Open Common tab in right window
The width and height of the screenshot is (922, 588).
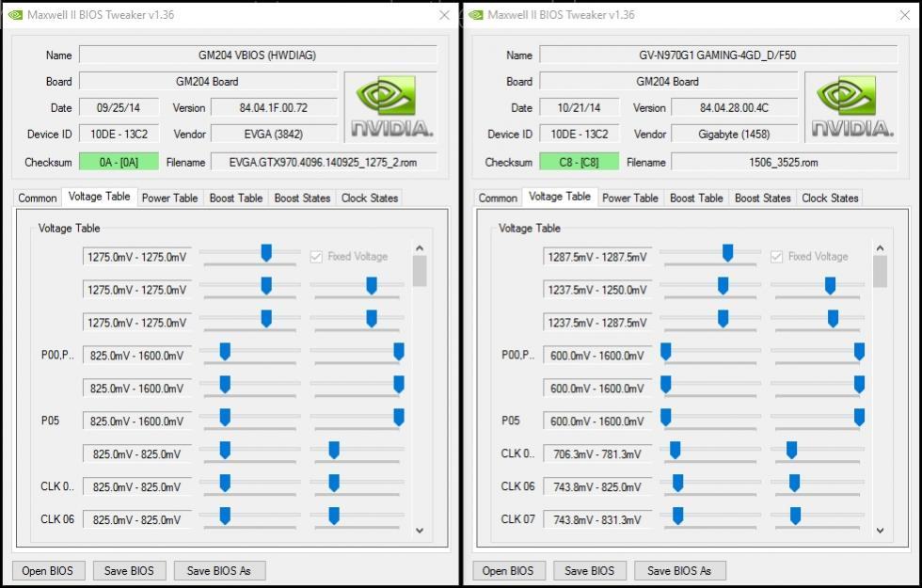pos(498,199)
